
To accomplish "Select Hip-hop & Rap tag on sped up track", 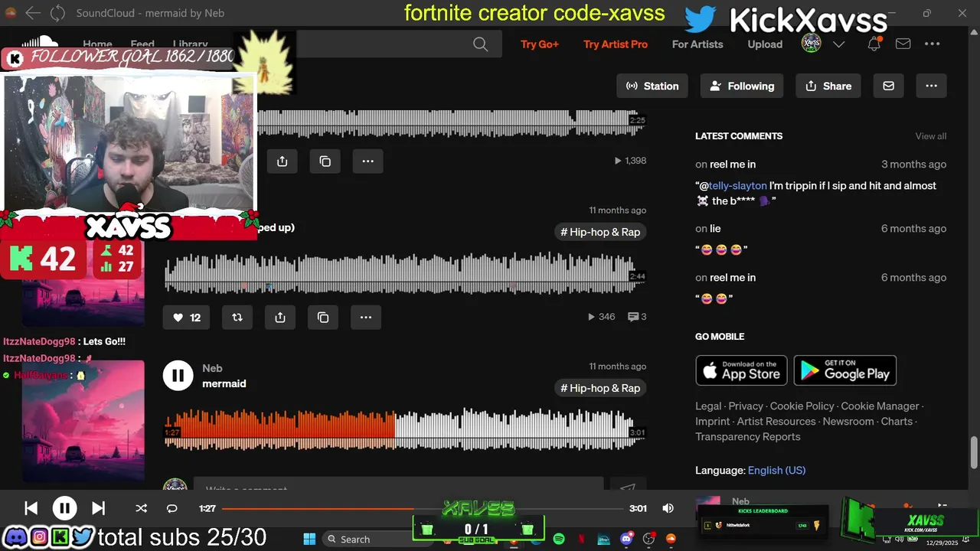I will [x=600, y=232].
